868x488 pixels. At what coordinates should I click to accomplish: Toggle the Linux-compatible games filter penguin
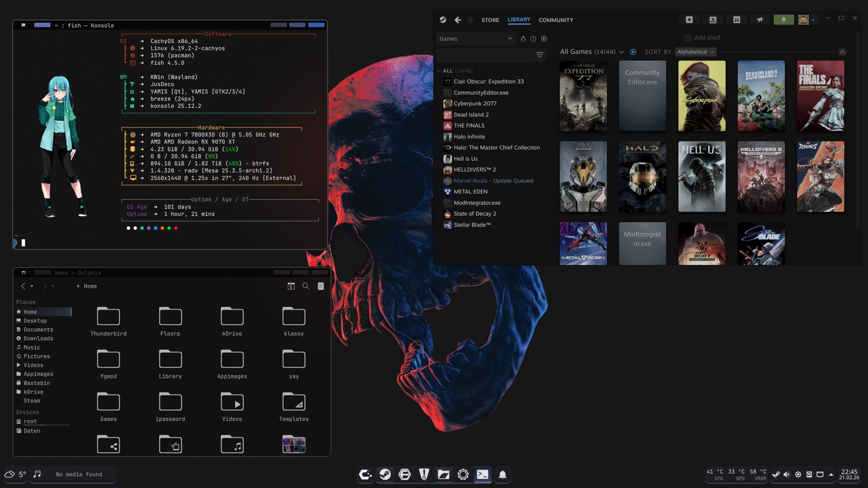tap(523, 39)
